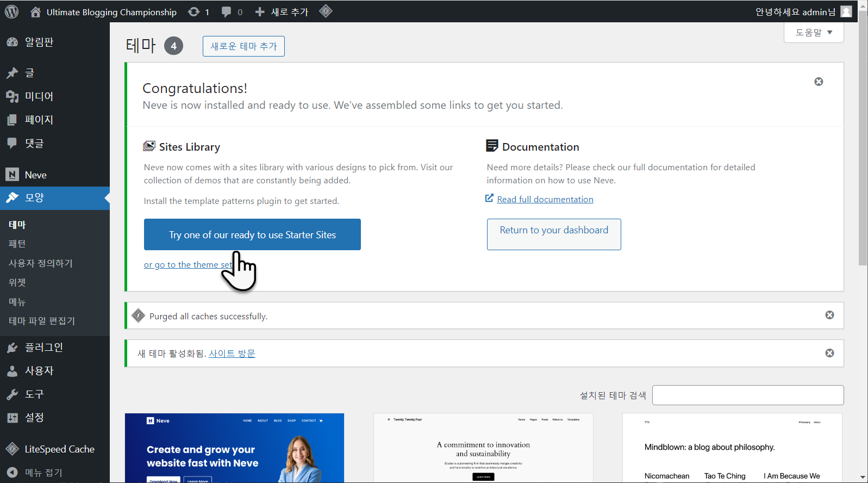Open the 사용자 users menu

[55, 370]
